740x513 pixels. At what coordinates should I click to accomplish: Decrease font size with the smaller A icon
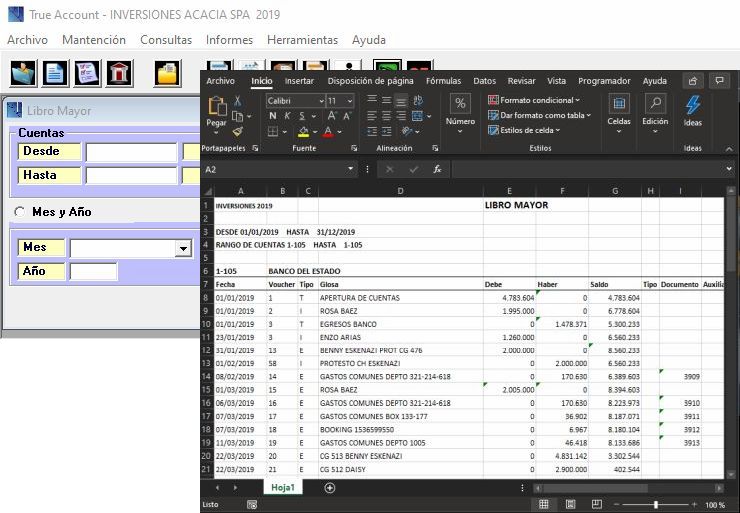pyautogui.click(x=347, y=116)
